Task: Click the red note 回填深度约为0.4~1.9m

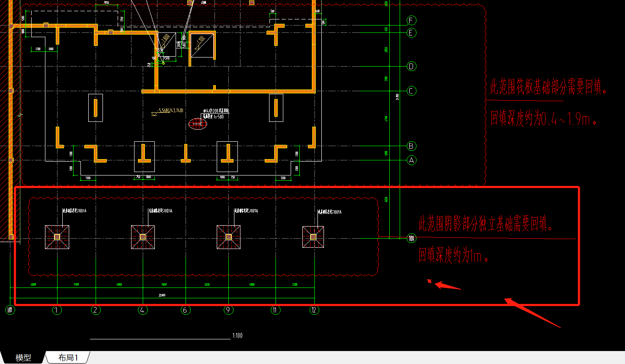Action: [544, 118]
